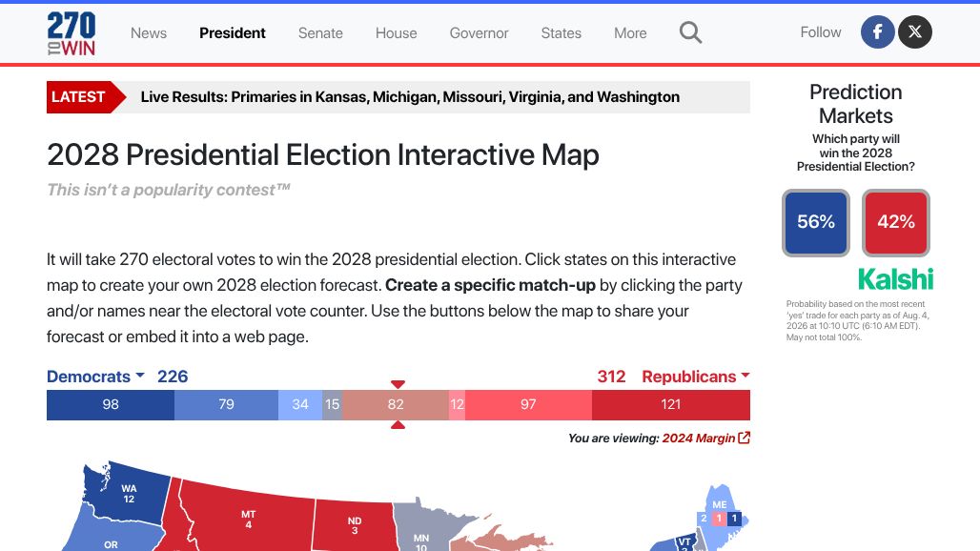Select the red 42% Republican probability box
Viewport: 980px width, 551px height.
click(x=895, y=222)
